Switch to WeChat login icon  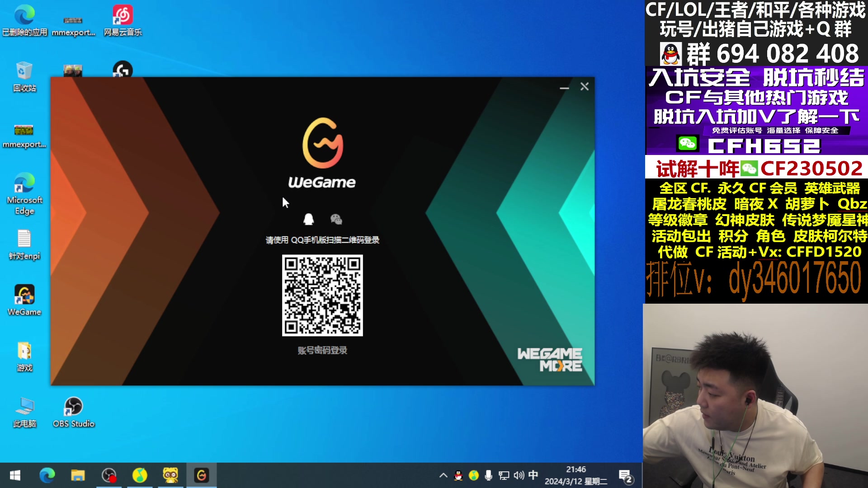point(336,220)
